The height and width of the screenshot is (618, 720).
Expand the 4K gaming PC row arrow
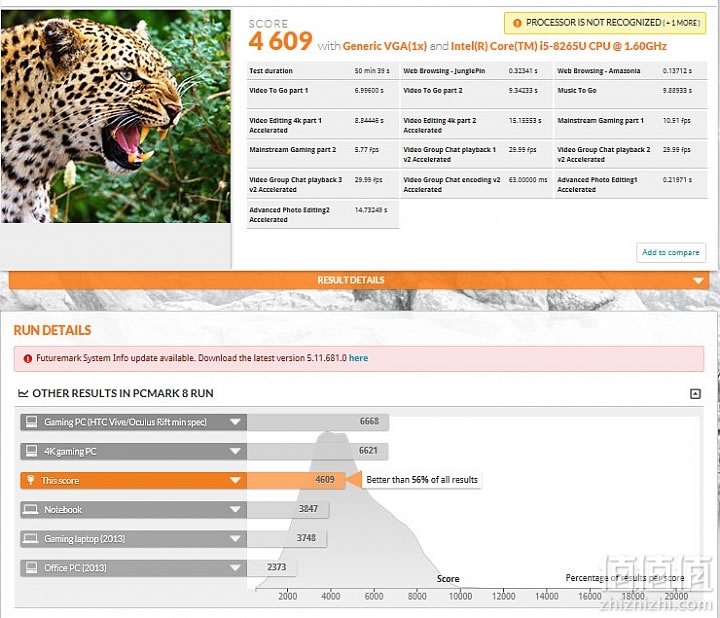click(235, 451)
